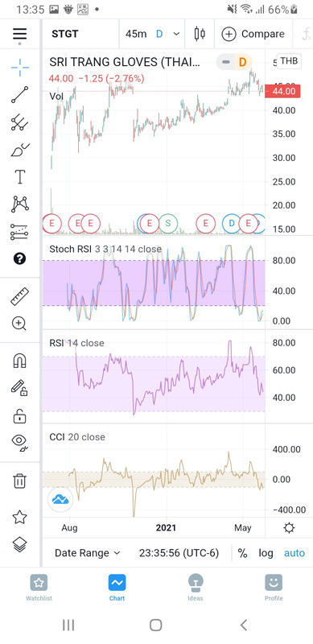Click the 23:35:56 (UTC-6) timezone
The width and height of the screenshot is (313, 644).
coord(179,553)
